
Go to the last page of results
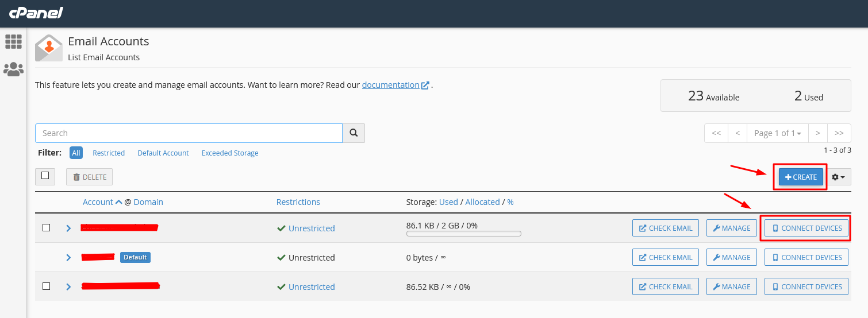tap(839, 133)
